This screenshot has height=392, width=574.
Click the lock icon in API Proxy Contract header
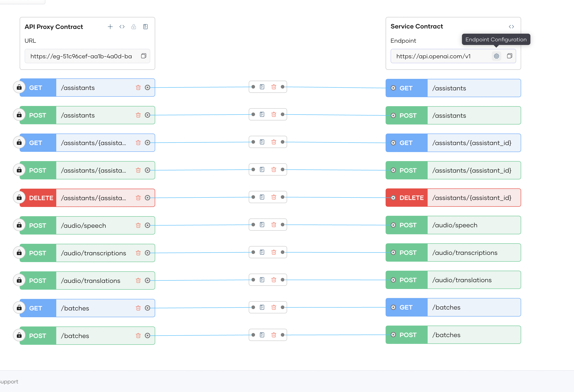point(134,27)
